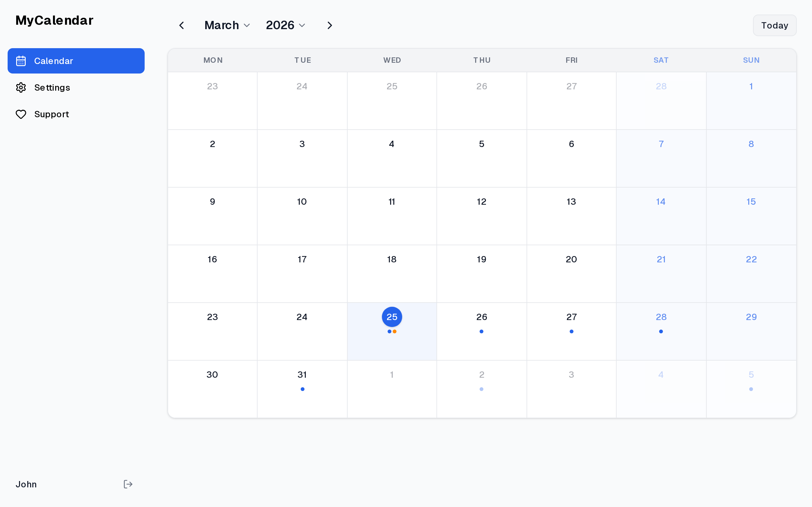The height and width of the screenshot is (507, 812).
Task: Select April 2 in the trailing week
Action: (x=481, y=375)
